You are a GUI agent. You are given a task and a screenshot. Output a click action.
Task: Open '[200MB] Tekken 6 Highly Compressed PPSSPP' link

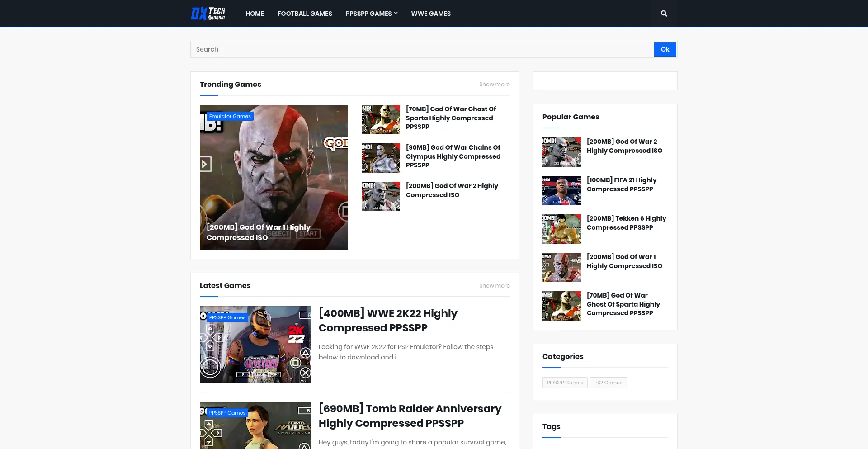tap(627, 223)
